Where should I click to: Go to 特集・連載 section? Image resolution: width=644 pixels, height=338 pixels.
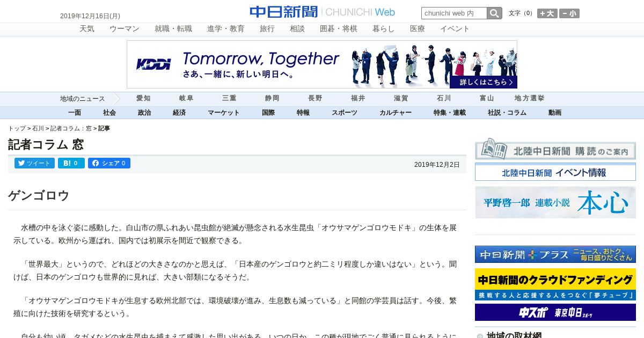[x=450, y=113]
